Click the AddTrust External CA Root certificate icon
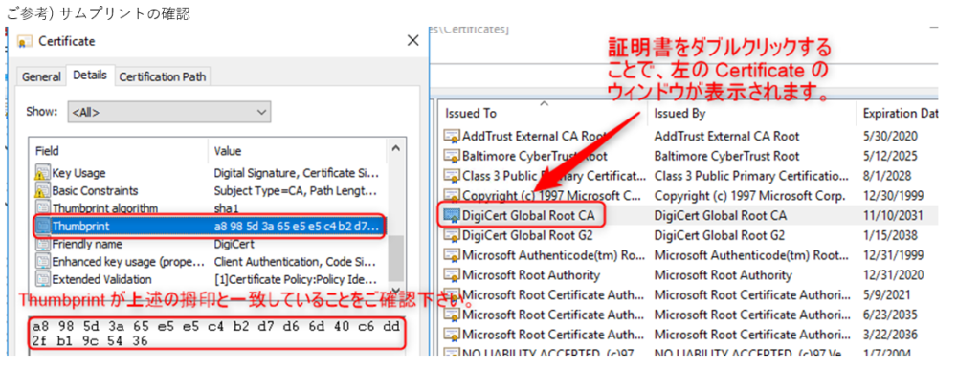980x369 pixels. point(452,136)
